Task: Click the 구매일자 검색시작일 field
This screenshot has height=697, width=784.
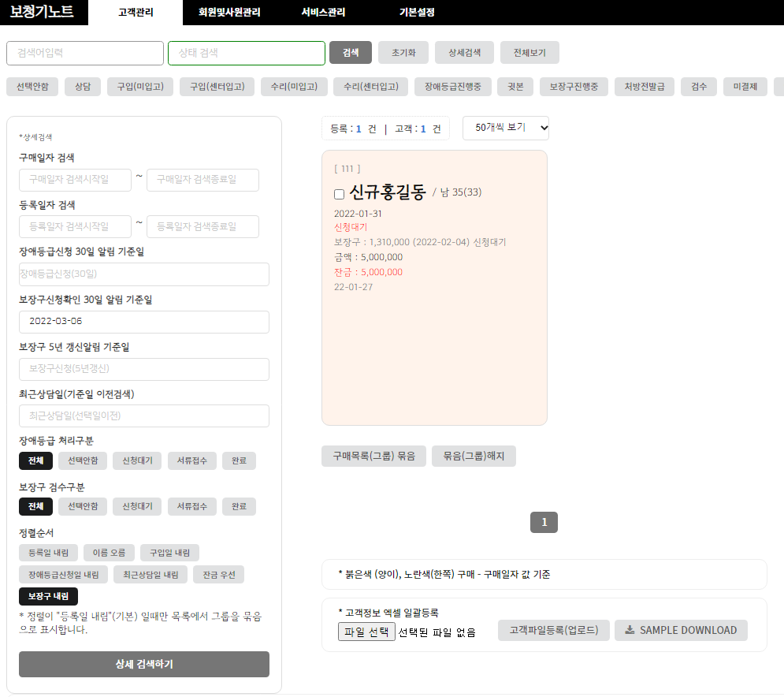Action: click(x=75, y=180)
